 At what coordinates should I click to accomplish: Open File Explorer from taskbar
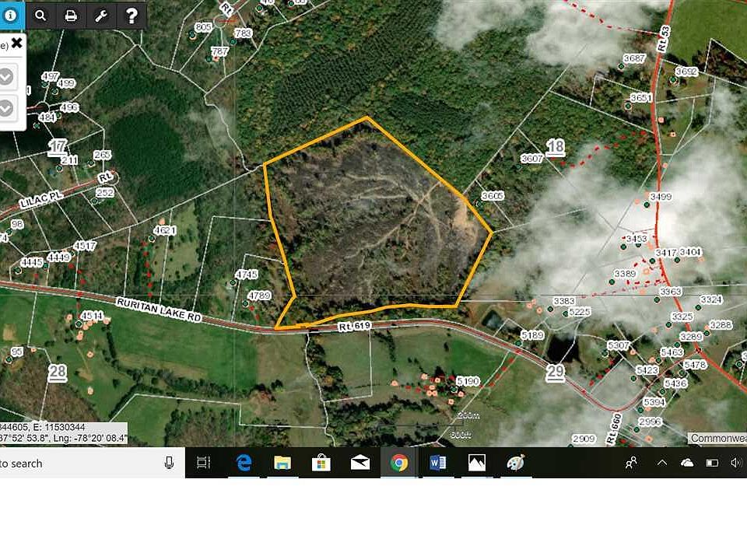coord(282,462)
